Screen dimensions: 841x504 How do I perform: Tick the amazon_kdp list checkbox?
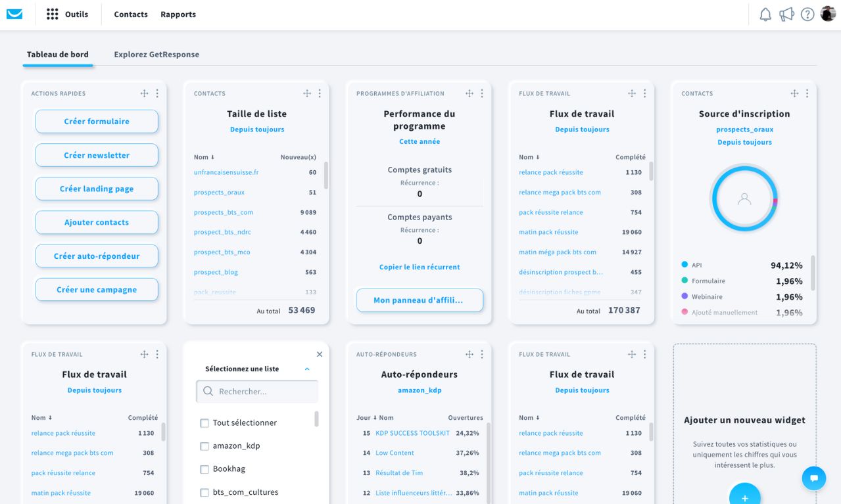[x=204, y=446]
